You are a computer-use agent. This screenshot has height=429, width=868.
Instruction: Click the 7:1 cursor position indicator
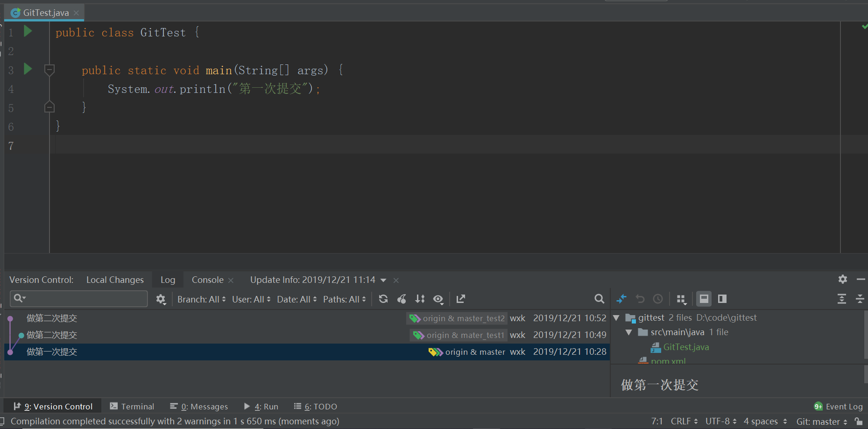coord(657,422)
